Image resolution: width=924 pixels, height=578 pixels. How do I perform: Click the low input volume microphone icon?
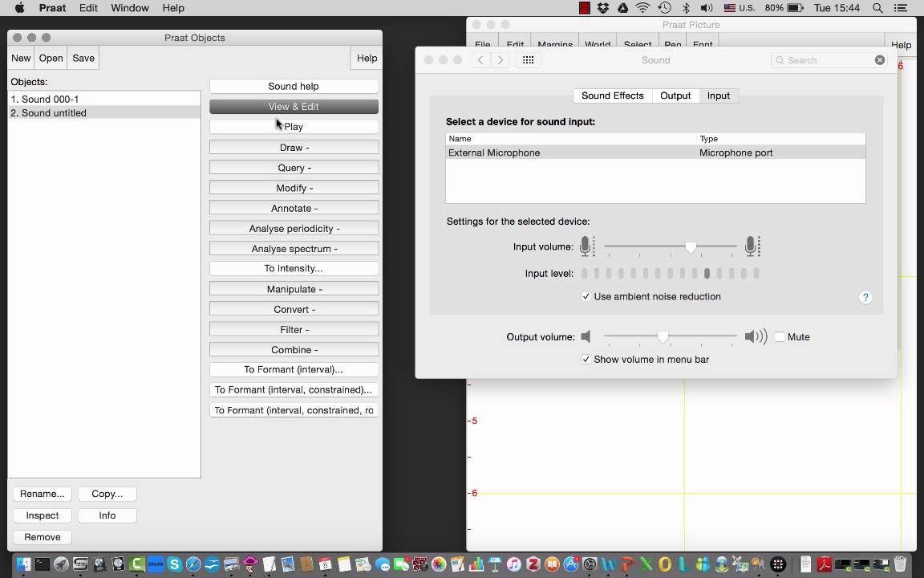587,246
